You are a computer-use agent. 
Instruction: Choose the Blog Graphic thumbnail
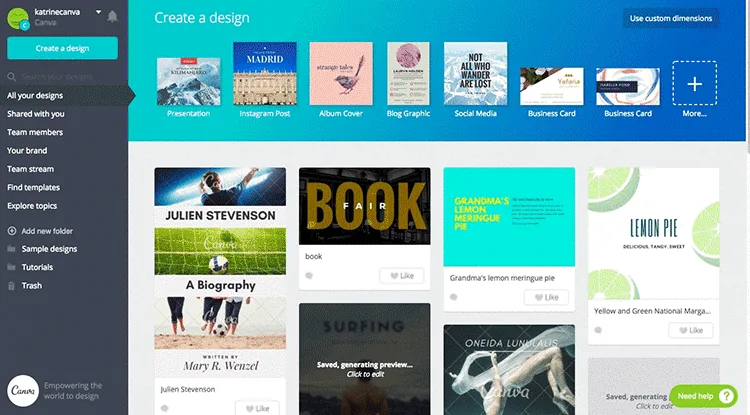click(408, 74)
